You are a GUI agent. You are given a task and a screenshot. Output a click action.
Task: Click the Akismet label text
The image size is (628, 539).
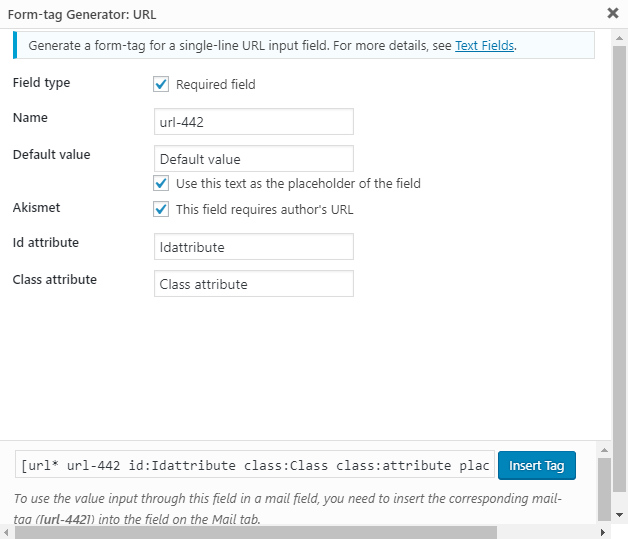click(x=36, y=208)
